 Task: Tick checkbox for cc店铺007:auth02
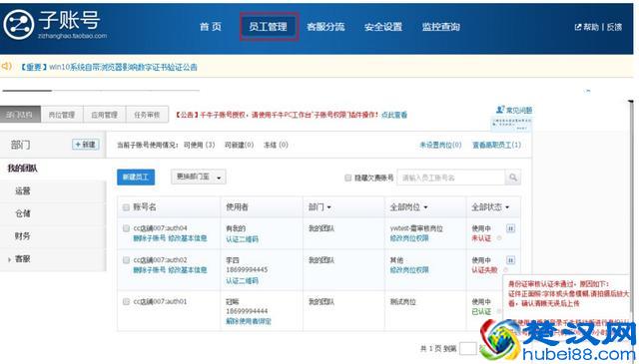click(126, 260)
